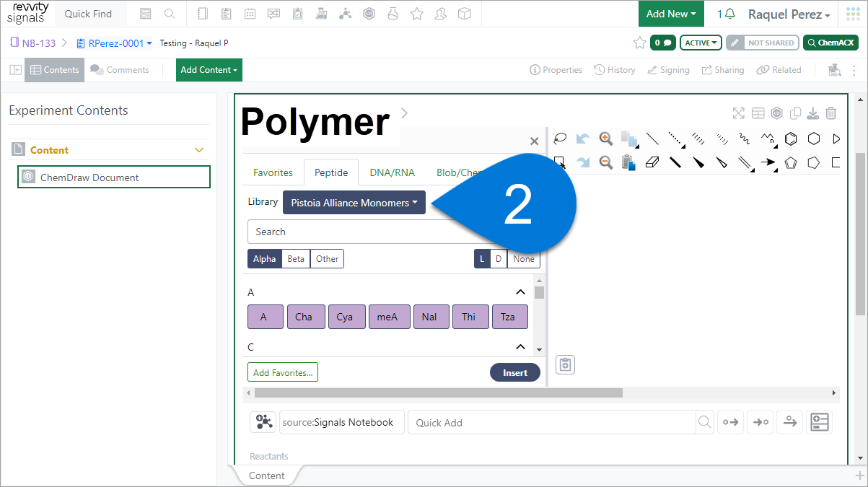The image size is (868, 487).
Task: Open the Add New dropdown
Action: pos(671,14)
